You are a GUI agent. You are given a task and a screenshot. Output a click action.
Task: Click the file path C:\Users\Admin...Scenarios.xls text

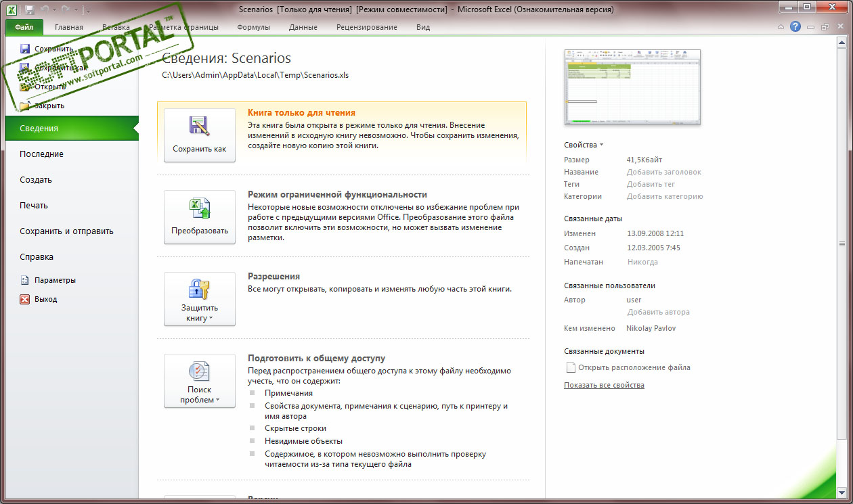255,75
